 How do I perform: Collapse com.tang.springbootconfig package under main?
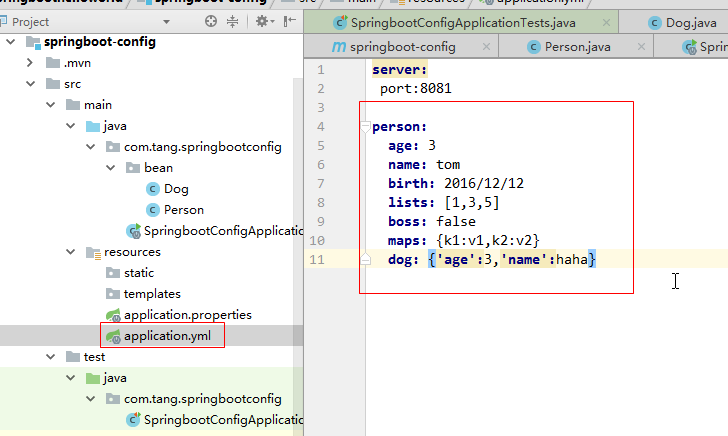(x=91, y=147)
